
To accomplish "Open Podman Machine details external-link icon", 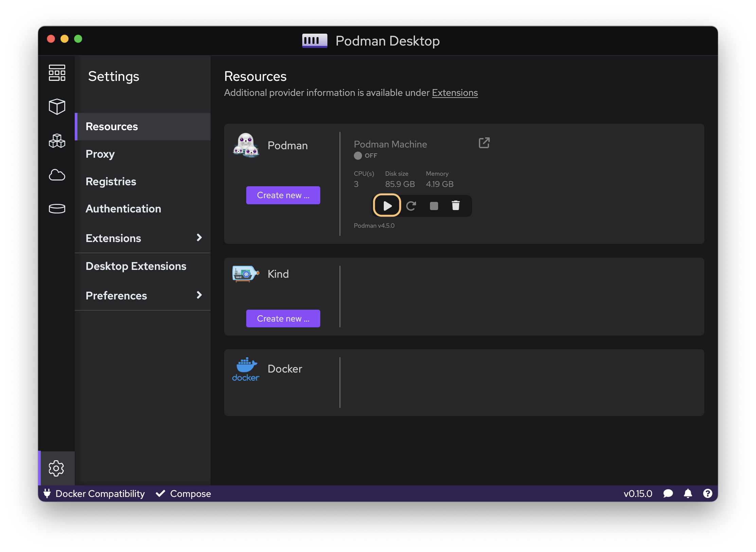I will click(x=484, y=143).
